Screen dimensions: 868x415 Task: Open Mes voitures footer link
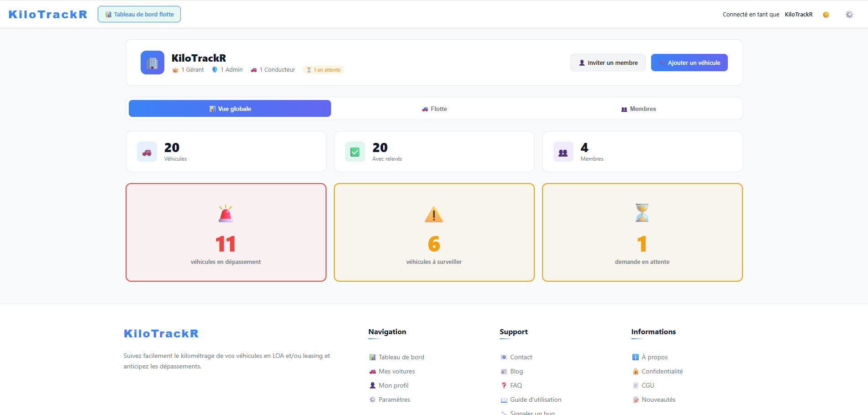tap(392, 371)
